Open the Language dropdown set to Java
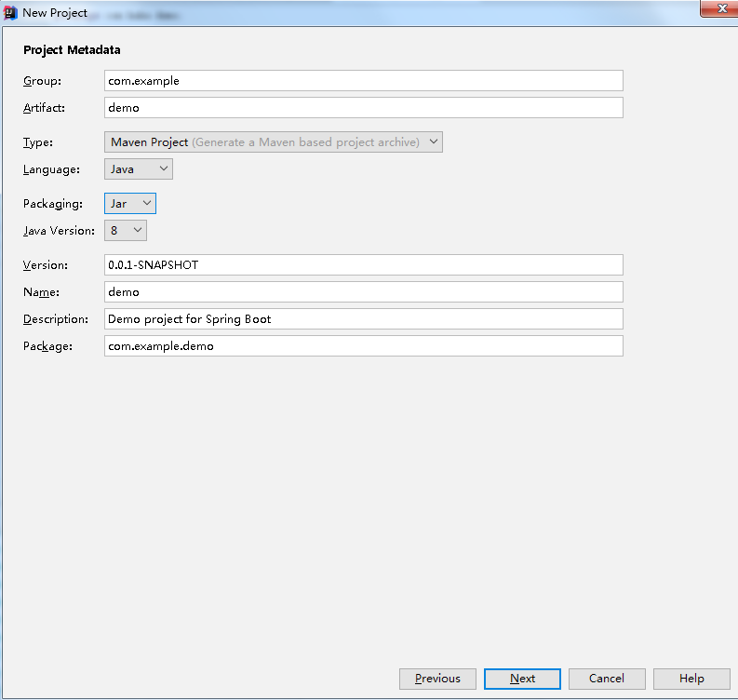The height and width of the screenshot is (700, 738). click(139, 169)
